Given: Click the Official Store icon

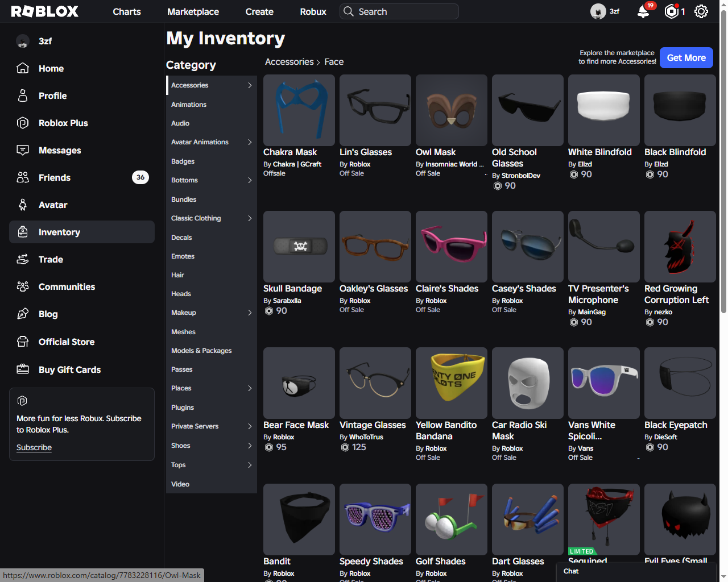Looking at the screenshot, I should [x=23, y=342].
